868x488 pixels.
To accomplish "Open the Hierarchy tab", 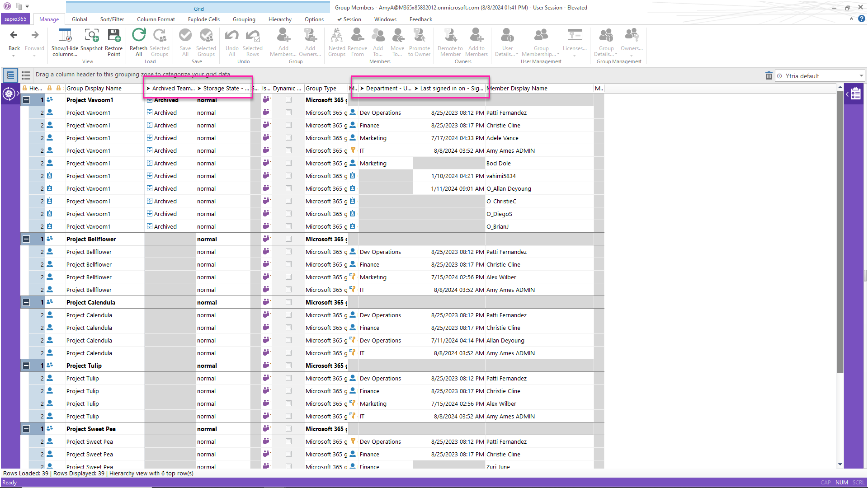I will click(x=280, y=19).
